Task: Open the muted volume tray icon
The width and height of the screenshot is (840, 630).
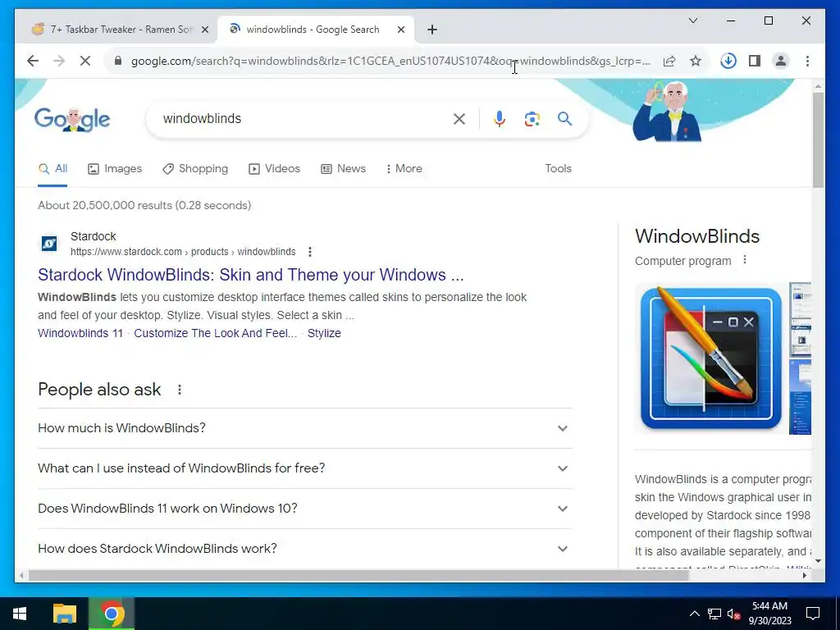Action: coord(733,614)
